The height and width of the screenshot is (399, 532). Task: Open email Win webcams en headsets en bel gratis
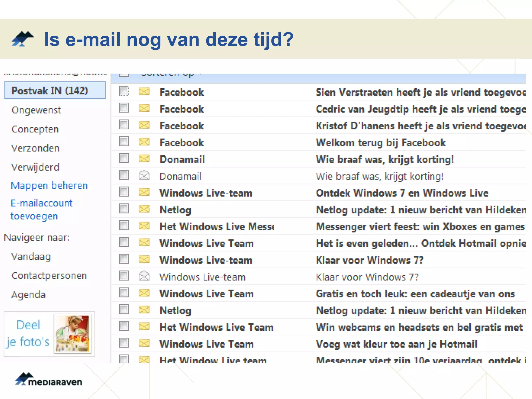[x=419, y=327]
